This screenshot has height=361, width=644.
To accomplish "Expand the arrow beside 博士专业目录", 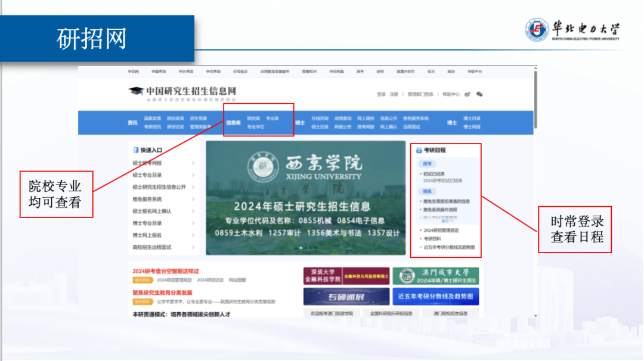I will (193, 223).
